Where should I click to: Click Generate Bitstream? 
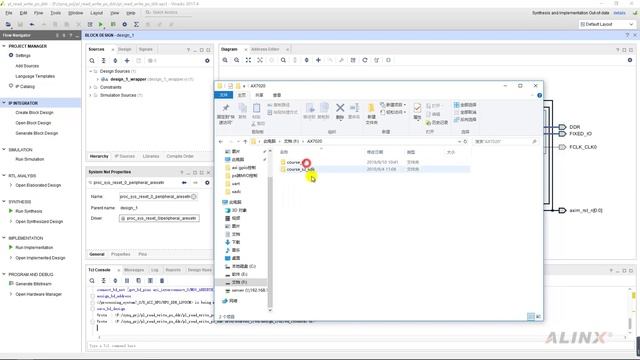(x=33, y=284)
